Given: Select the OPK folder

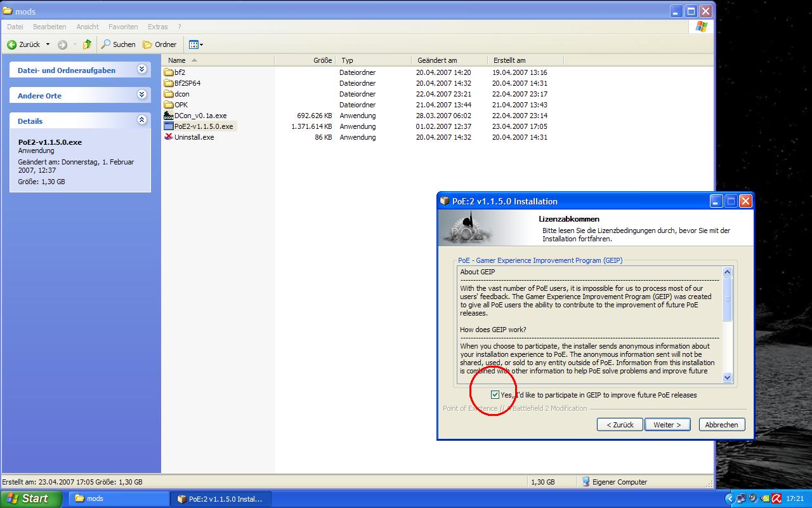Looking at the screenshot, I should pos(181,105).
